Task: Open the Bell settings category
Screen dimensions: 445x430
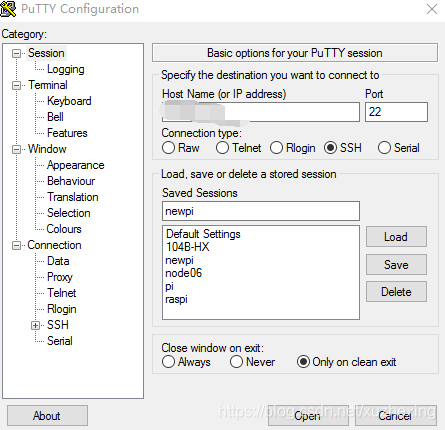Action: (x=55, y=117)
